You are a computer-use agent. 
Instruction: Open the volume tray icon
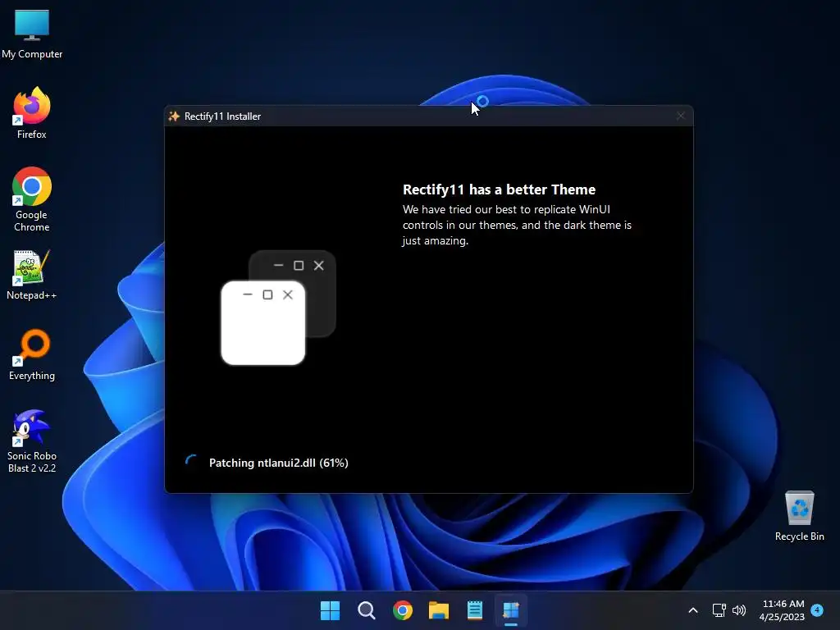[x=739, y=610]
